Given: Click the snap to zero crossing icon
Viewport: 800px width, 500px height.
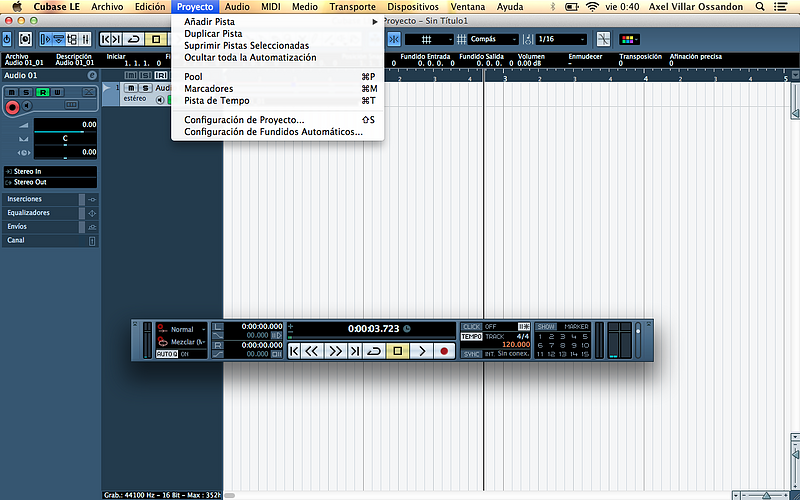Looking at the screenshot, I should click(x=604, y=39).
